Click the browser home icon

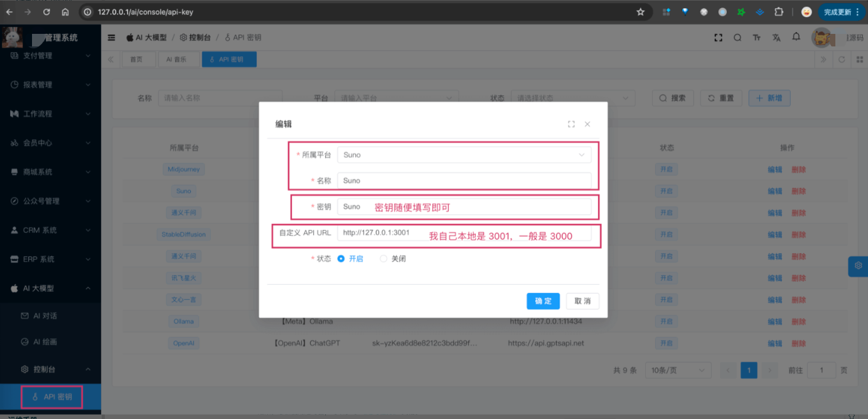click(x=65, y=12)
